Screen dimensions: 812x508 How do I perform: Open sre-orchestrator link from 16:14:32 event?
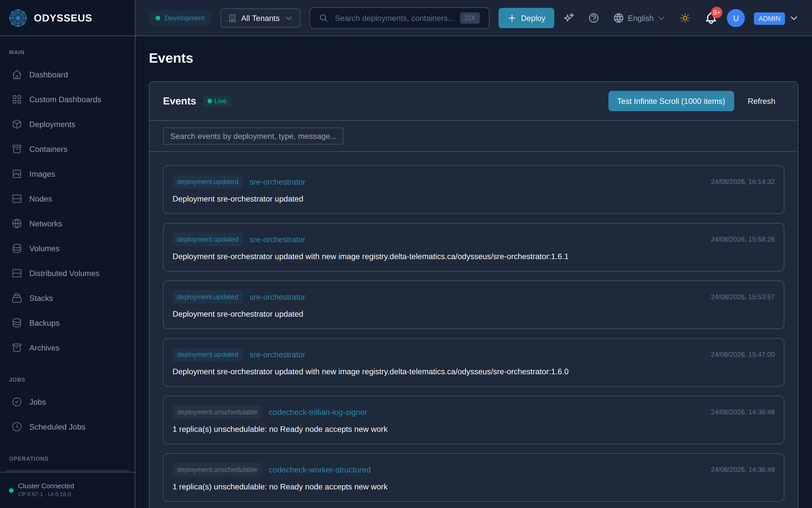(x=277, y=182)
